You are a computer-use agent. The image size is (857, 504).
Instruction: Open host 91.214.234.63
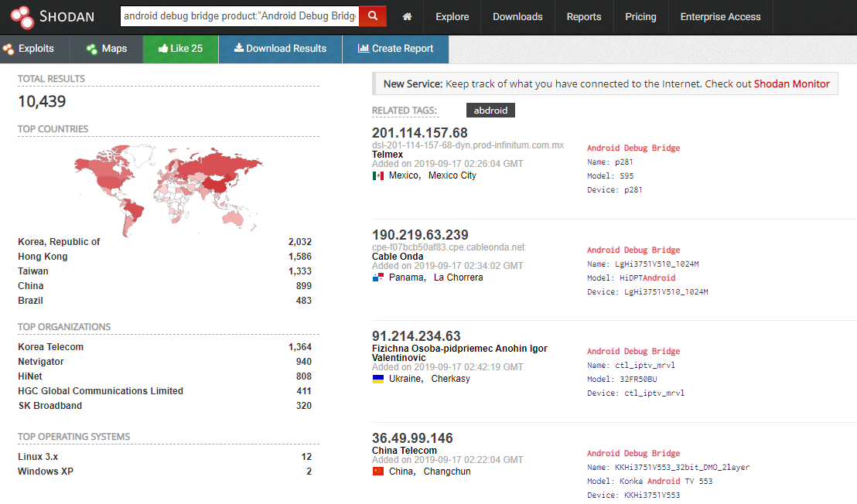pyautogui.click(x=416, y=335)
